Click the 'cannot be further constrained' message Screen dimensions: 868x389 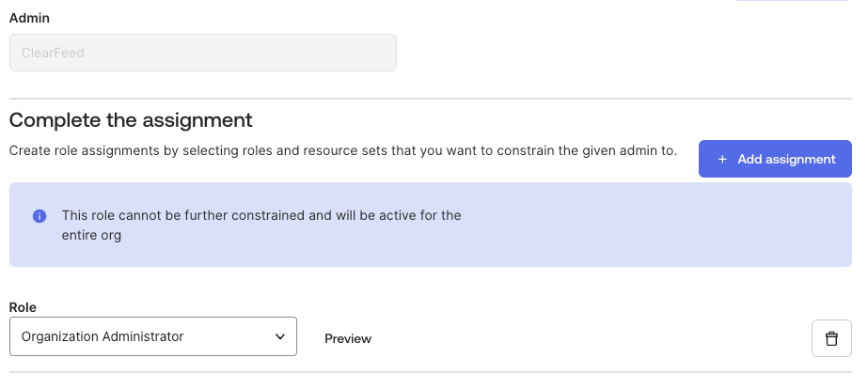(x=261, y=215)
